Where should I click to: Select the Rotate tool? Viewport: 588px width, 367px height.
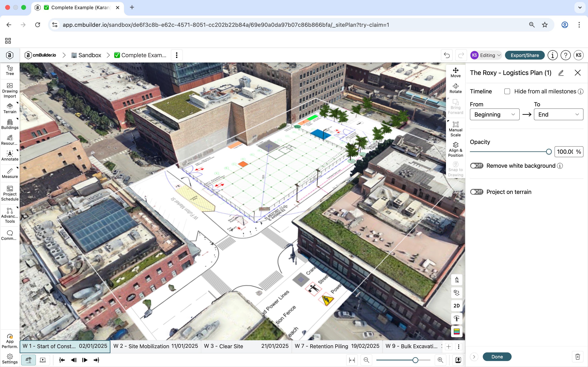tap(455, 88)
